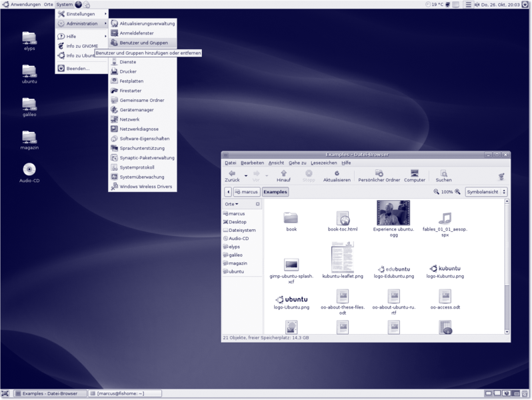
Task: Click the Hinauf (up) toolbar icon
Action: coord(283,174)
